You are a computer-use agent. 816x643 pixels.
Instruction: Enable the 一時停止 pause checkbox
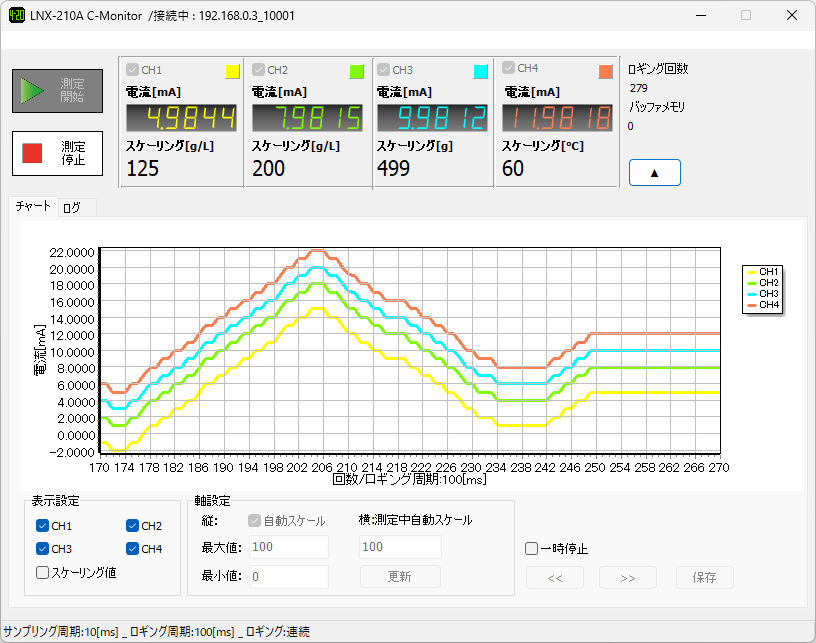click(531, 548)
